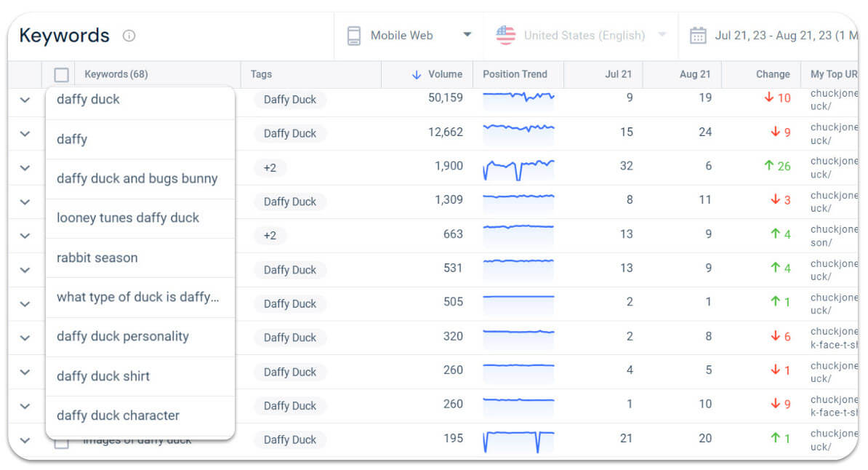
Task: Pick 'what type of duck is daffy...' keyword
Action: [140, 297]
